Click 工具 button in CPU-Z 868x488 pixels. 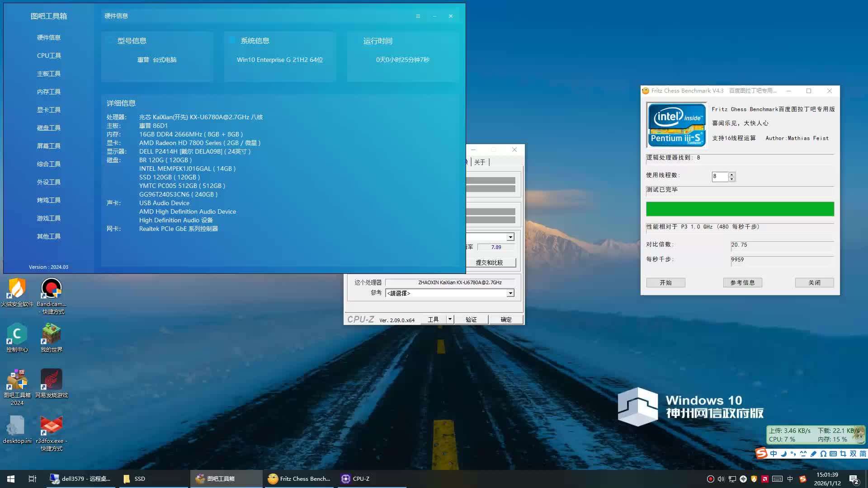click(x=433, y=319)
